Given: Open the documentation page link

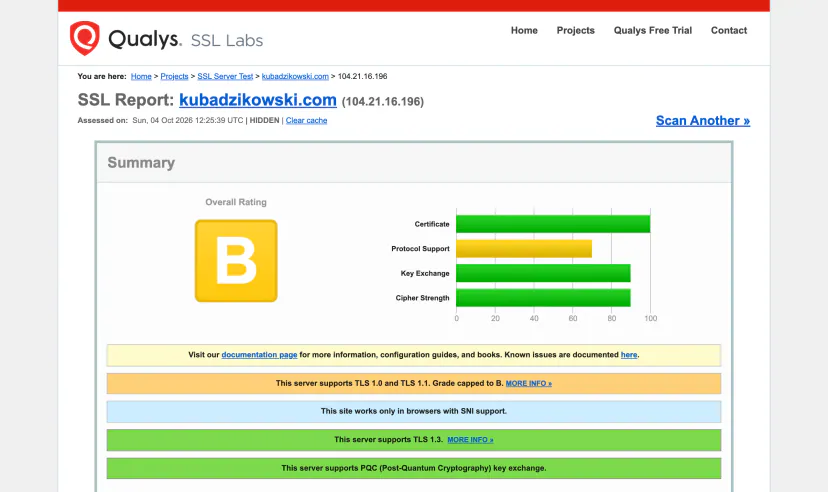Looking at the screenshot, I should point(259,355).
